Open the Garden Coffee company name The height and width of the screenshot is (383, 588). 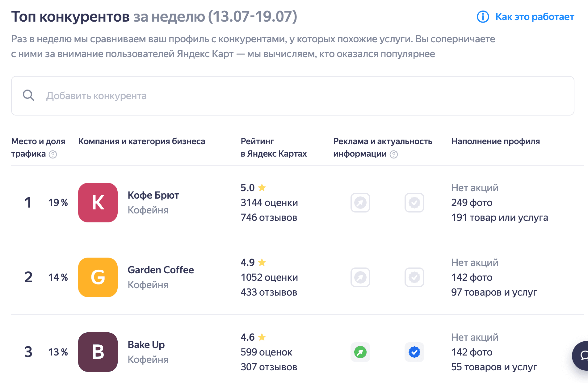[161, 270]
